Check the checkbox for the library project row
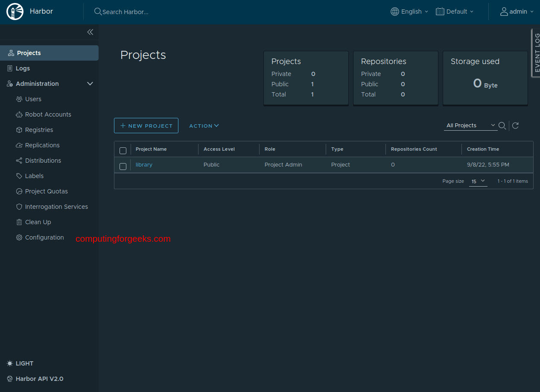 123,166
